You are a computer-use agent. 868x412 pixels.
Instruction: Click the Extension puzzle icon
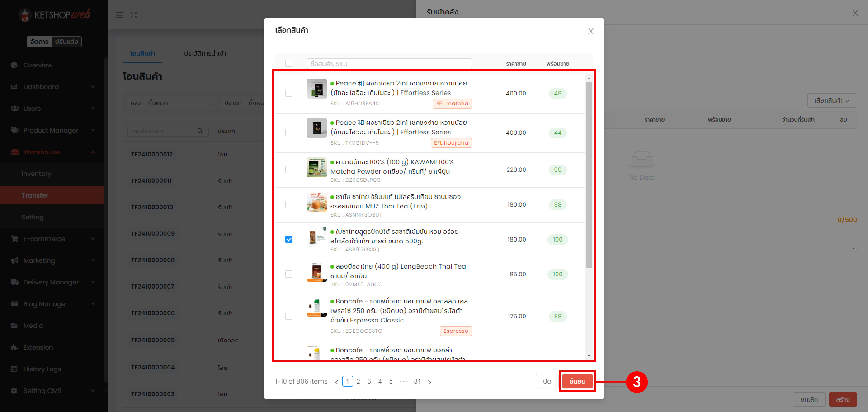(x=14, y=347)
